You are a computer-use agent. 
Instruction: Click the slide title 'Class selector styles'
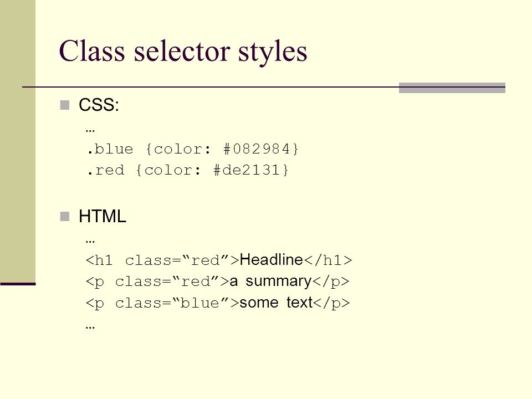183,52
